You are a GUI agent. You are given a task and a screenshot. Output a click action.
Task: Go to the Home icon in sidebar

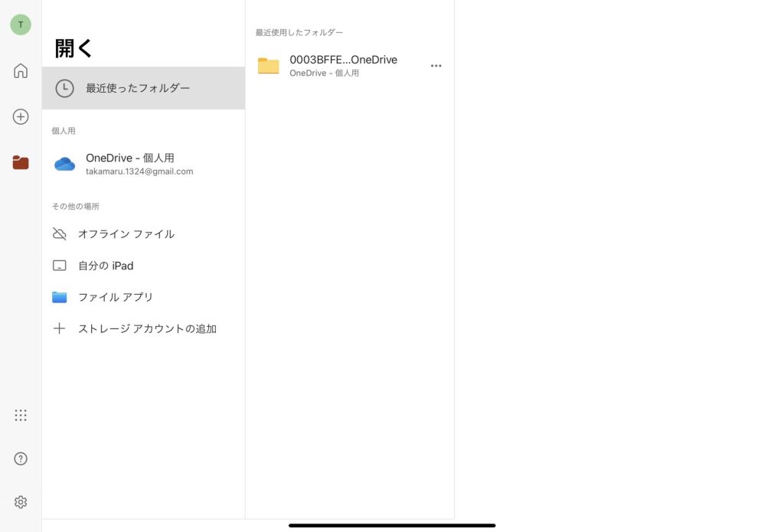[x=21, y=70]
